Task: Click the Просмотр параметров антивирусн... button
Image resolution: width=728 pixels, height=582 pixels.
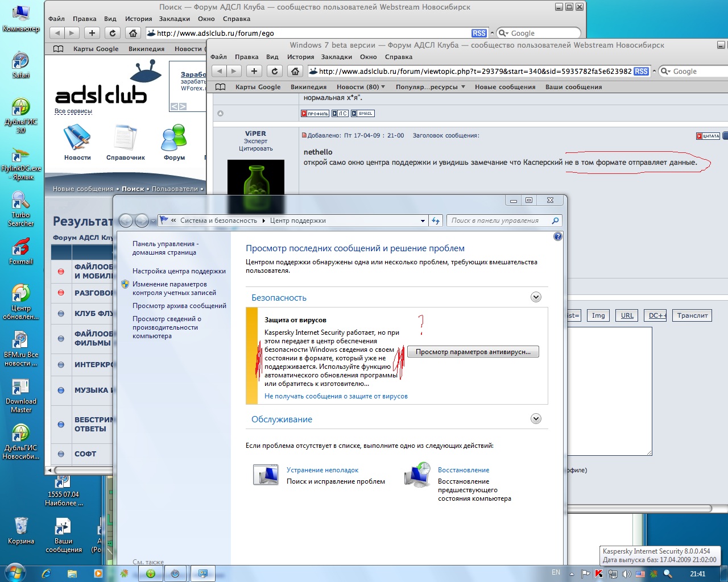Action: 473,352
